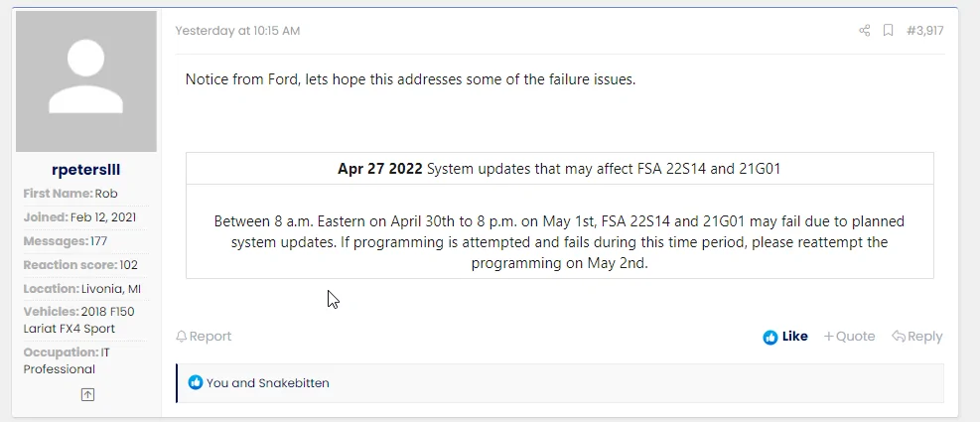Click the share icon on the post
This screenshot has width=980, height=422.
click(864, 31)
